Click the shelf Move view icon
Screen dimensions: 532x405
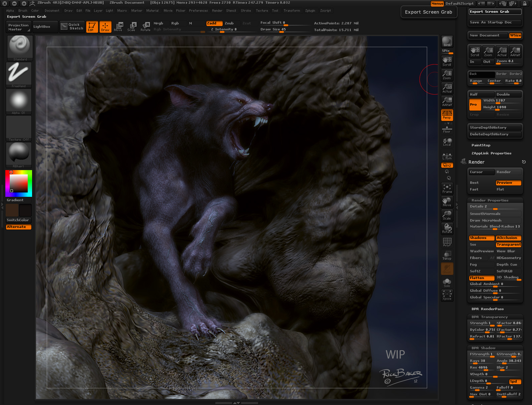447,202
